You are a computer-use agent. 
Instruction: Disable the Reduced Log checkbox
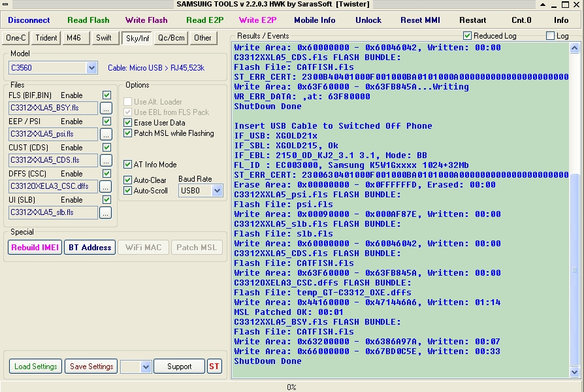coord(467,36)
